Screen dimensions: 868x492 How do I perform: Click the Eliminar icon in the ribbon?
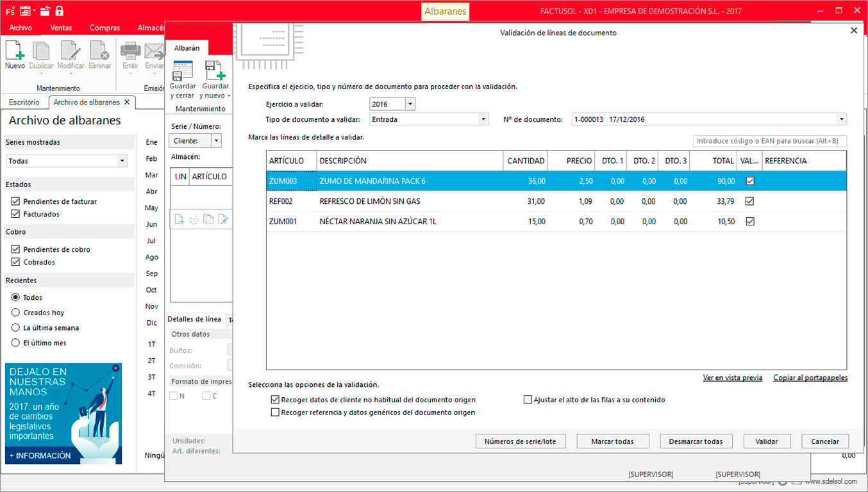pos(99,51)
